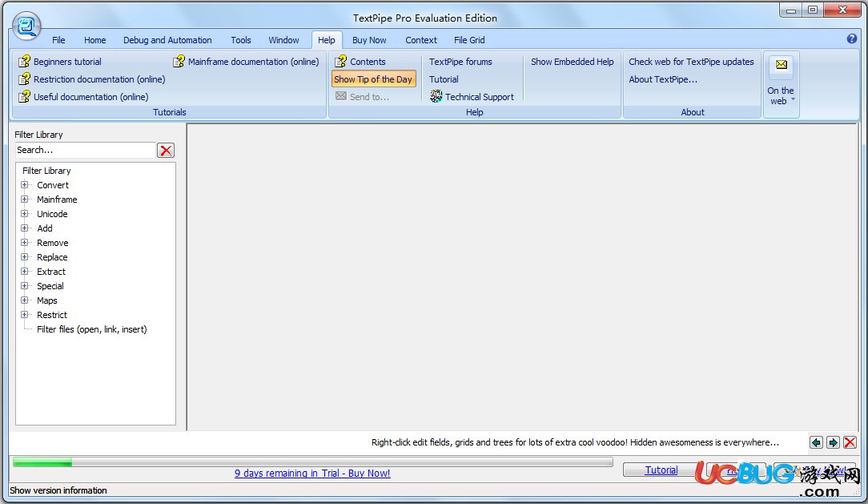The image size is (868, 504).
Task: Click the blue help question mark icon
Action: pyautogui.click(x=852, y=38)
